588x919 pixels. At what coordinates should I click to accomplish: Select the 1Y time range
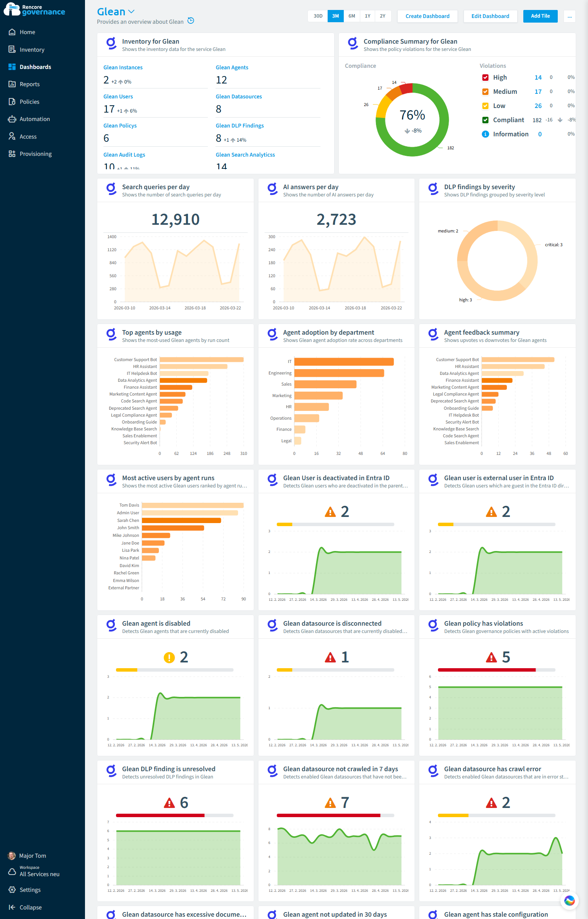click(x=367, y=16)
